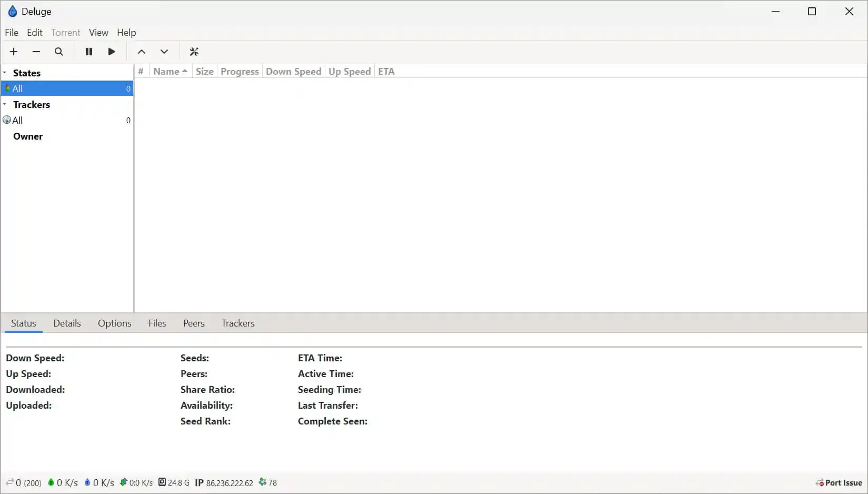Sort by the Progress column header
This screenshot has width=868, height=494.
pos(240,71)
